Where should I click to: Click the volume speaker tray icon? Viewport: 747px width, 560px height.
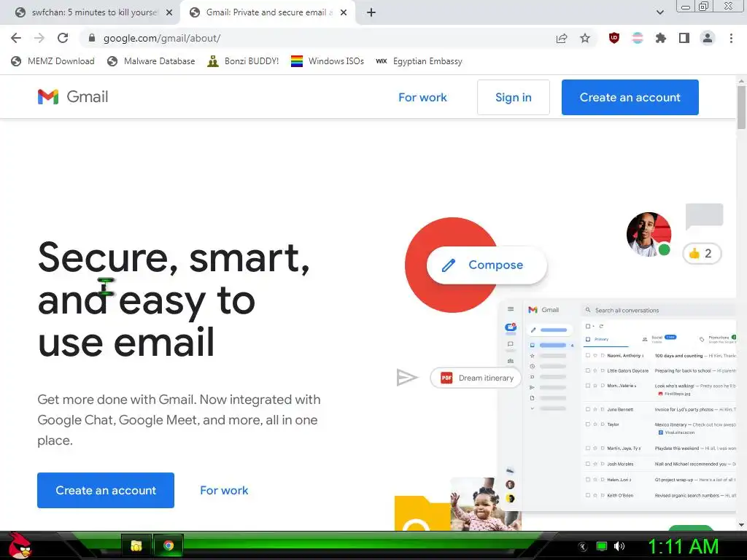click(x=619, y=546)
